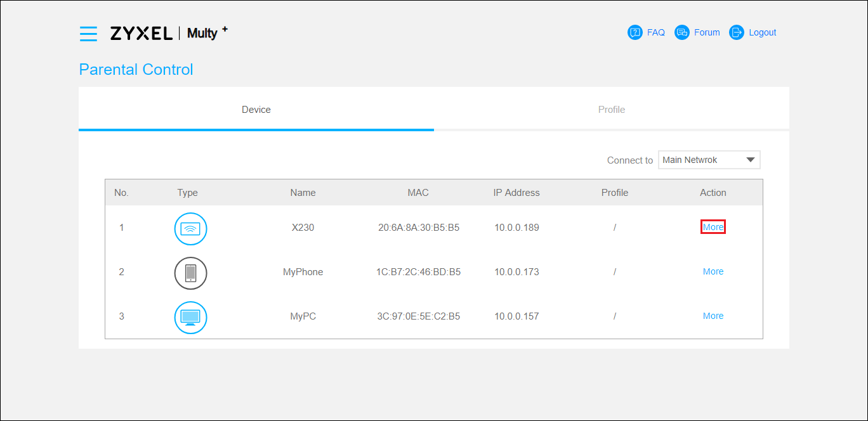The width and height of the screenshot is (868, 421).
Task: Click the Type column header
Action: click(188, 193)
